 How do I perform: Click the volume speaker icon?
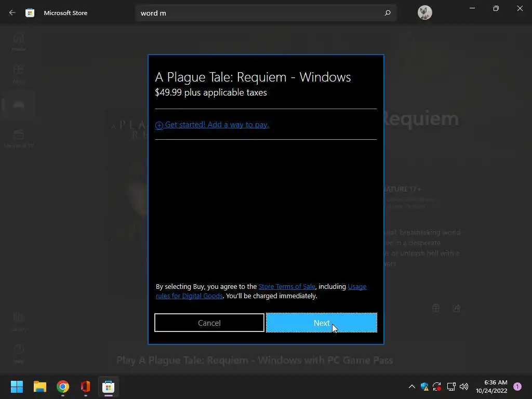click(x=464, y=387)
